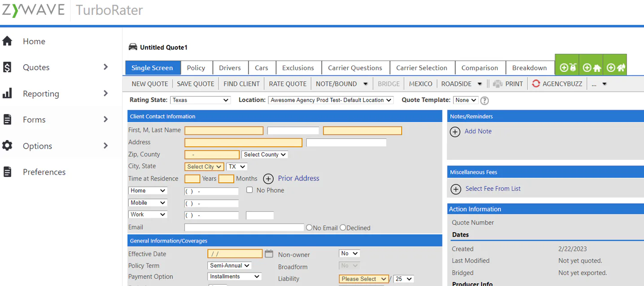644x286 pixels.
Task: Switch to the Carrier Questions tab
Action: [355, 68]
